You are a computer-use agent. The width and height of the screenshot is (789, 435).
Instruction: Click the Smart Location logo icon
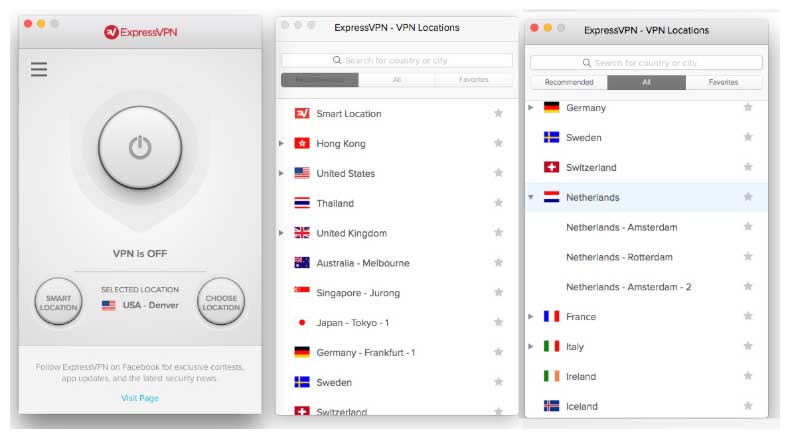click(x=302, y=113)
